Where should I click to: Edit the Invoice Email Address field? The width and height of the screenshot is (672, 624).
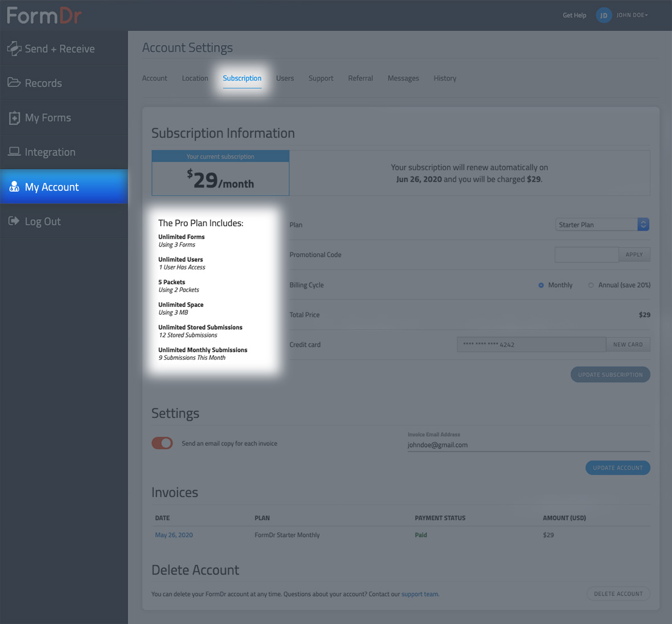click(528, 445)
